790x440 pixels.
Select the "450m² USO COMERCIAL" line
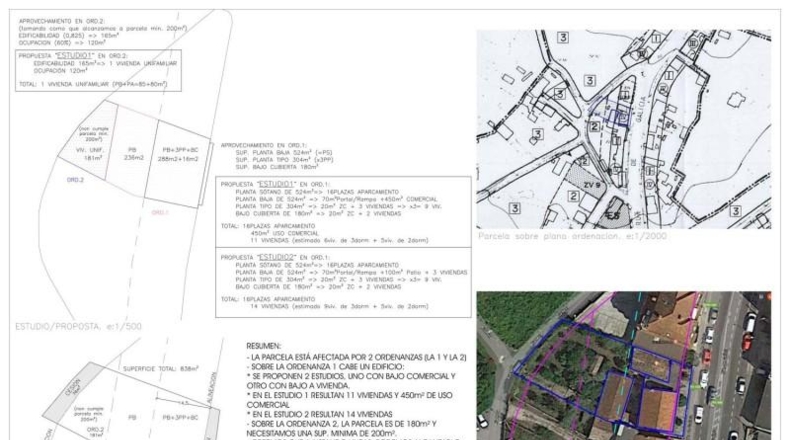pos(285,233)
